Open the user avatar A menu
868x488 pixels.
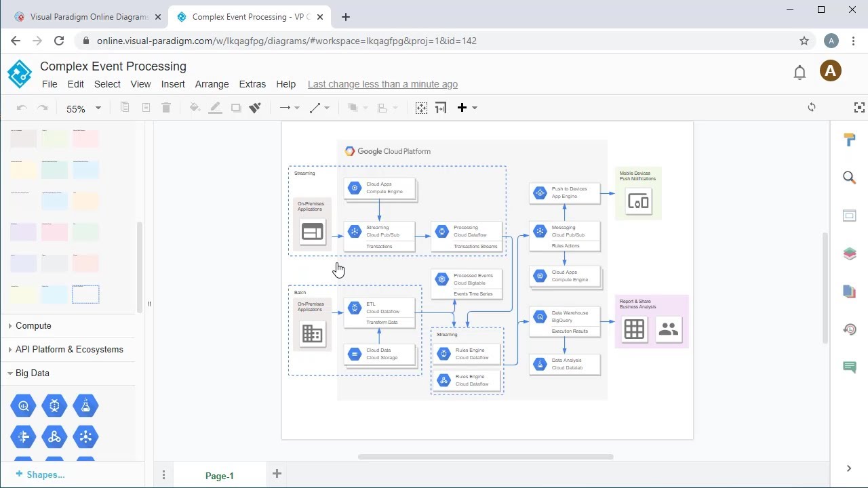tap(831, 71)
